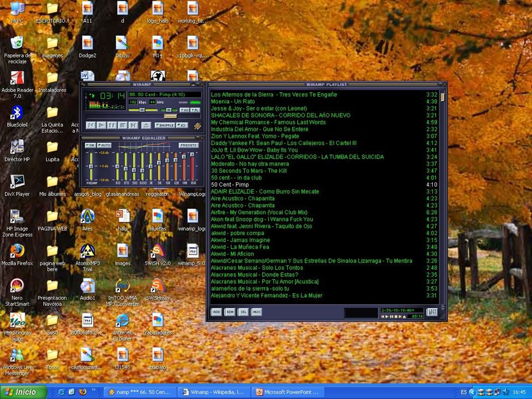Click the Ares desktop icon
This screenshot has width=532, height=399.
88,220
